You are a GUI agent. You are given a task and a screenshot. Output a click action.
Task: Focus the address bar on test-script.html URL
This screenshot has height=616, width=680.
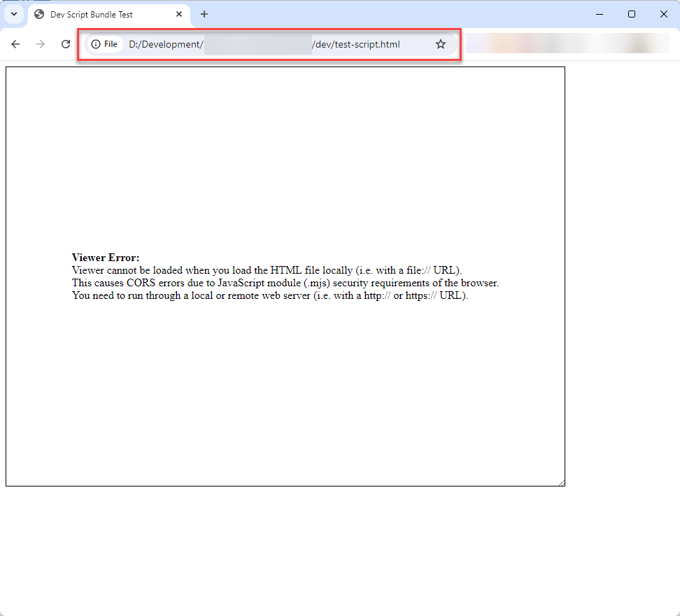[x=280, y=44]
